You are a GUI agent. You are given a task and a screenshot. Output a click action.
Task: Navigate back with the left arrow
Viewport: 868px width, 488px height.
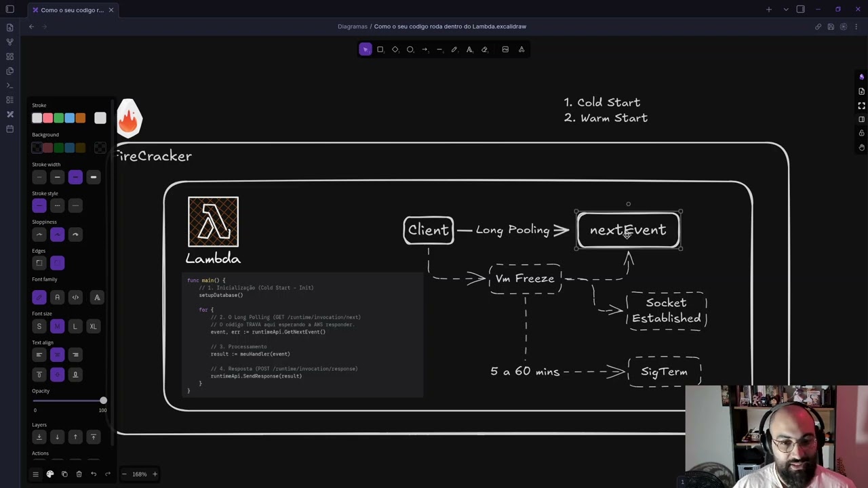pyautogui.click(x=31, y=26)
